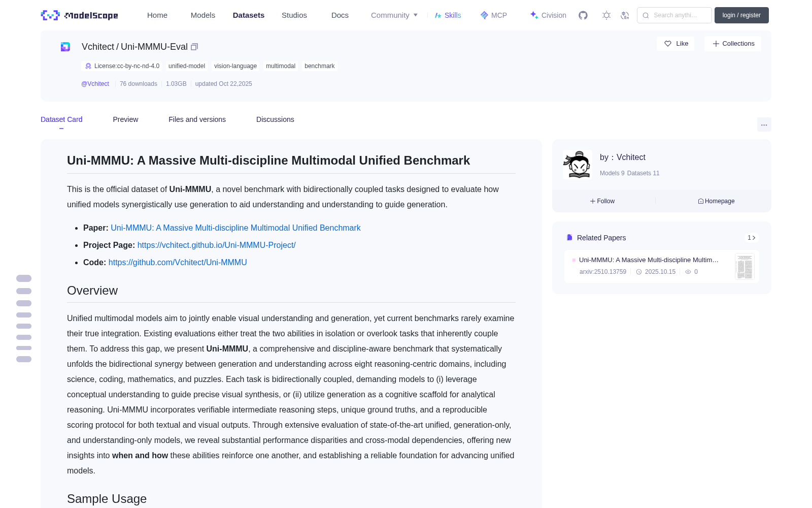Open Civision page
Screen dimensions: 812x508
pos(548,15)
